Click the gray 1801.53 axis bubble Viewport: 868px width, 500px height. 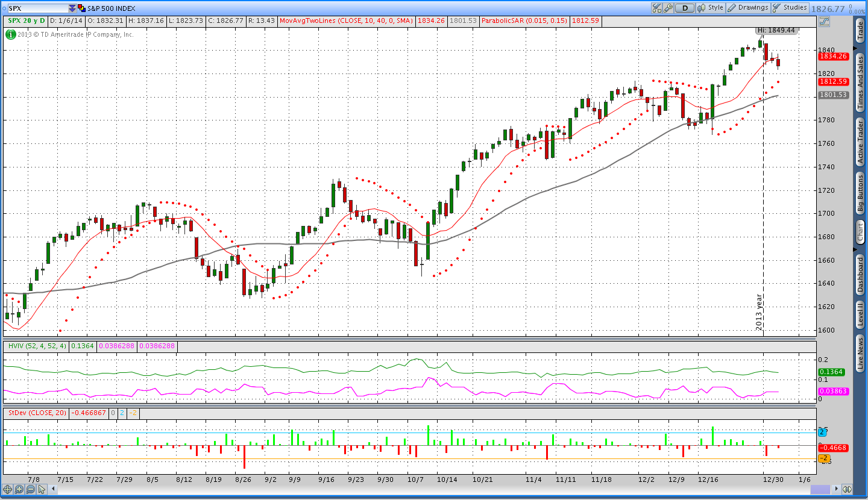[x=834, y=95]
